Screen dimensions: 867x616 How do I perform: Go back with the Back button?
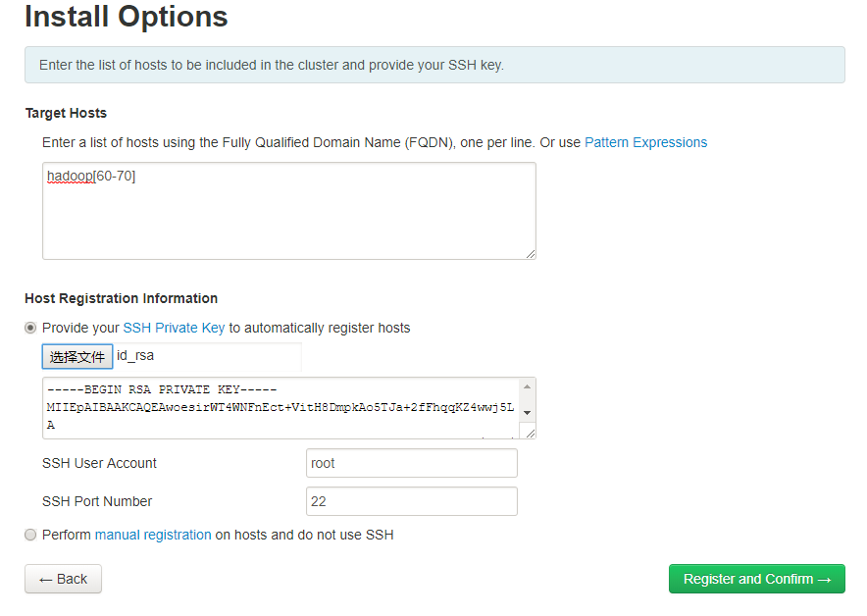[x=63, y=579]
